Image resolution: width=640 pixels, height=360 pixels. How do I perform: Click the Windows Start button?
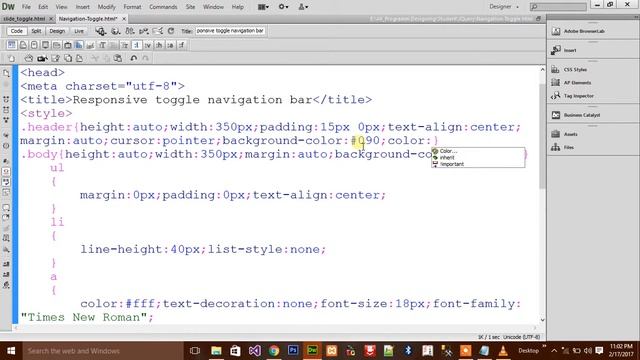pos(11,351)
